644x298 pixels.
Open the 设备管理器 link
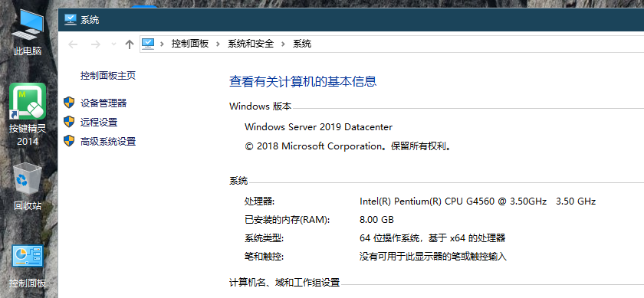tap(103, 103)
